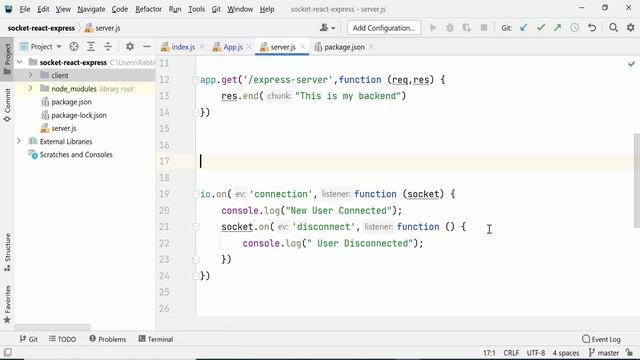640x360 pixels.
Task: Fold the app.get function at line 12
Action: click(196, 80)
